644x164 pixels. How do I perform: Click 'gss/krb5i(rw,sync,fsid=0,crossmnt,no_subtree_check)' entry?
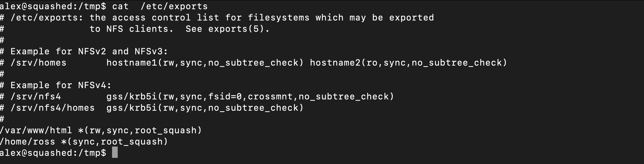250,97
